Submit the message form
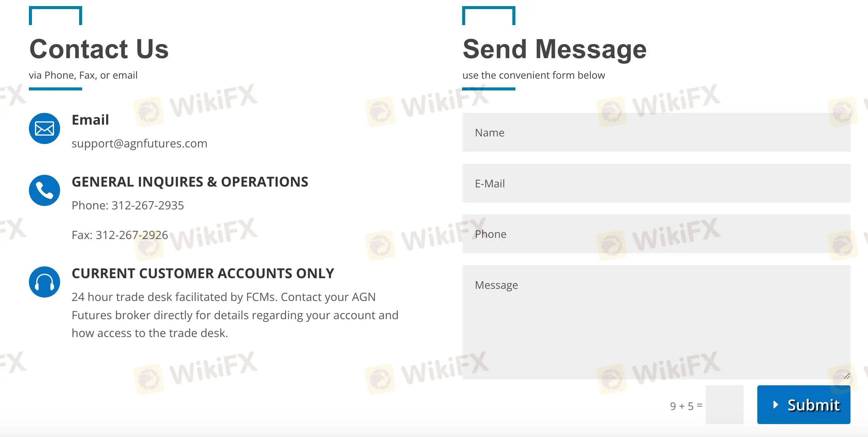 tap(804, 405)
